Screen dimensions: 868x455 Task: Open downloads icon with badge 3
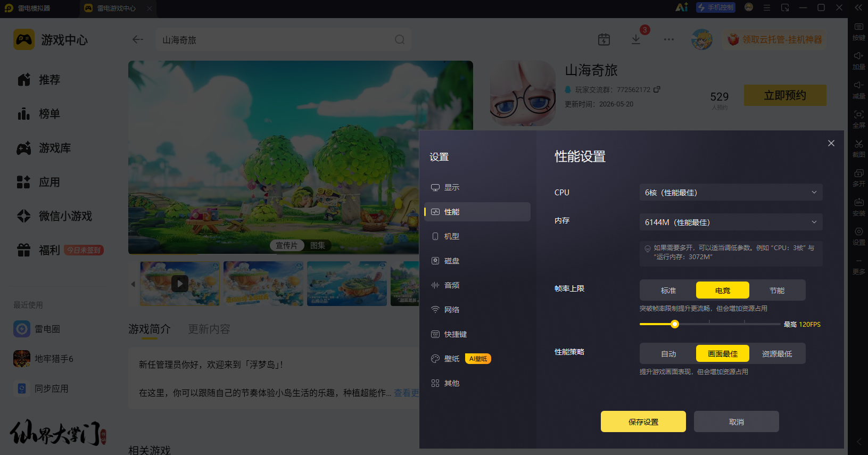[x=636, y=39]
